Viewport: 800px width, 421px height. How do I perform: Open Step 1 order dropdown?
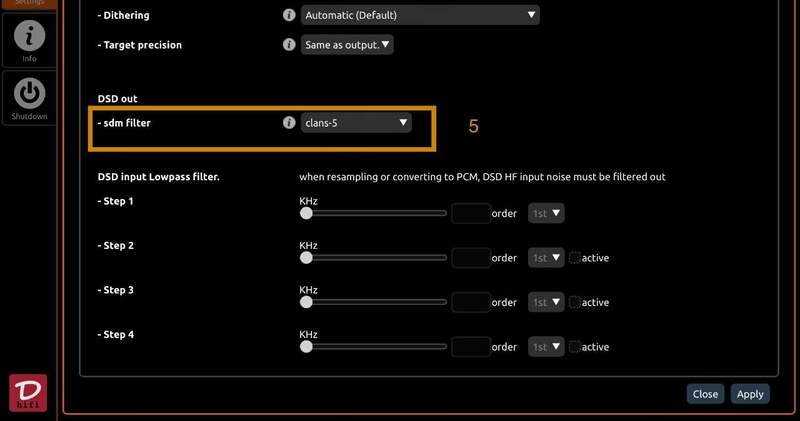(546, 213)
